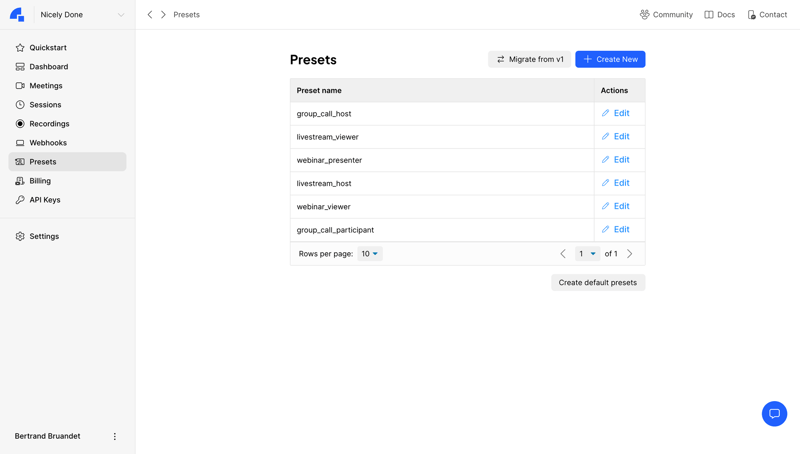Open the Community link in header
The width and height of the screenshot is (800, 454).
[x=666, y=15]
